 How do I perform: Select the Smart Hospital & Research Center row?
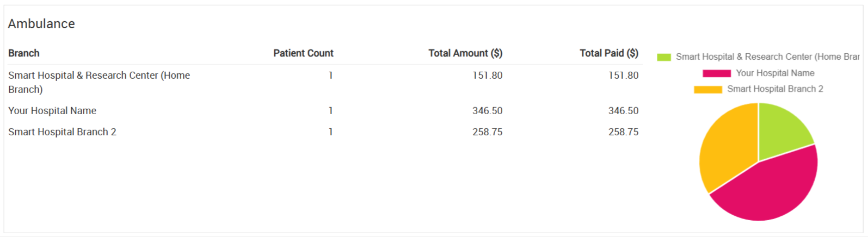[325, 82]
